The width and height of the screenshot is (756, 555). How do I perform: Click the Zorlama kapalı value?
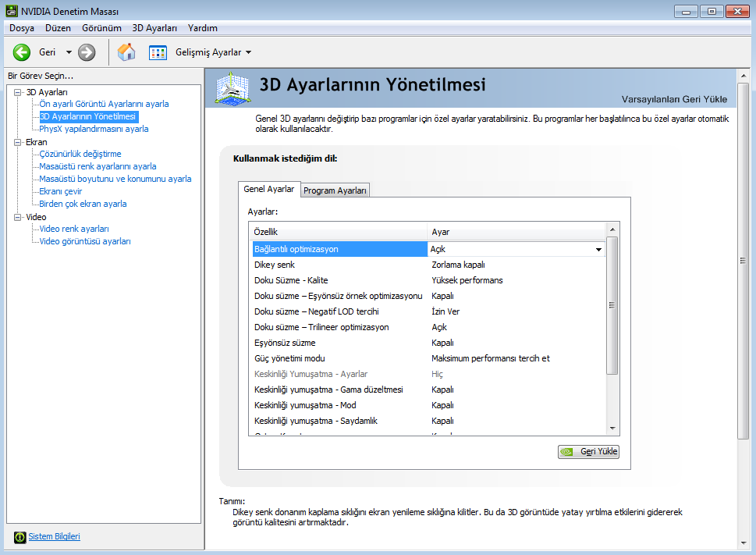[458, 265]
